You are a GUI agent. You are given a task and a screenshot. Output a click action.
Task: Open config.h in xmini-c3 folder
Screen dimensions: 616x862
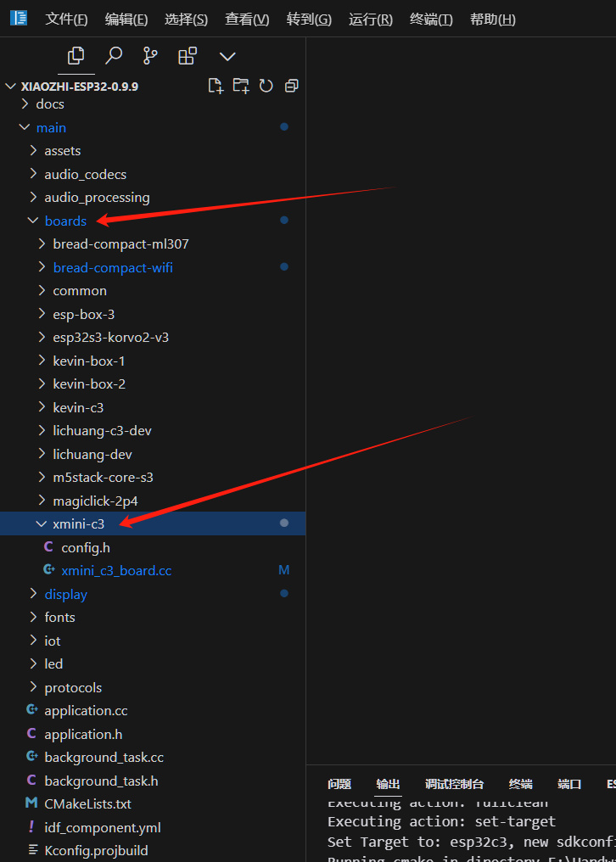coord(85,547)
